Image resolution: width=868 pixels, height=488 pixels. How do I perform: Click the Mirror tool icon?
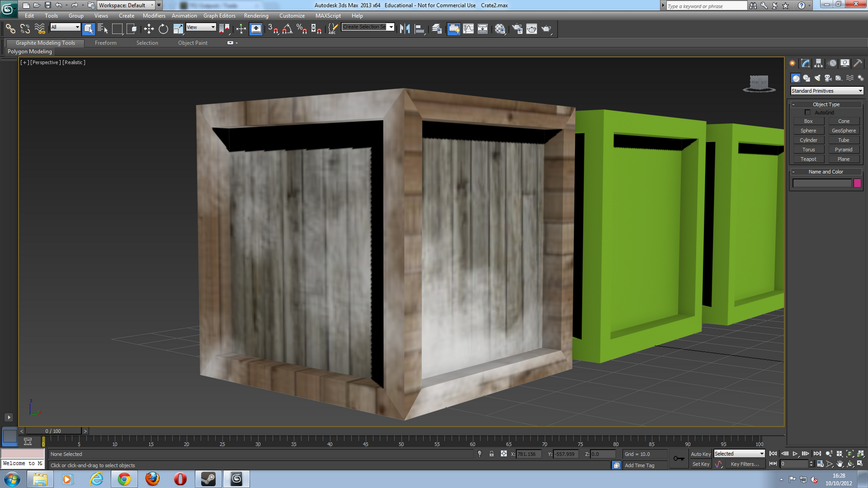(x=405, y=29)
